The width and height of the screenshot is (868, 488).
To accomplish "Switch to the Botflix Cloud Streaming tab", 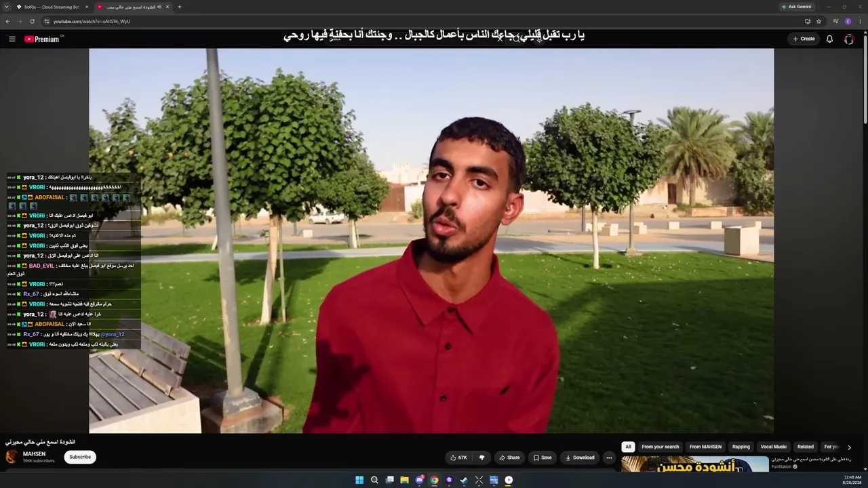I will click(x=52, y=7).
